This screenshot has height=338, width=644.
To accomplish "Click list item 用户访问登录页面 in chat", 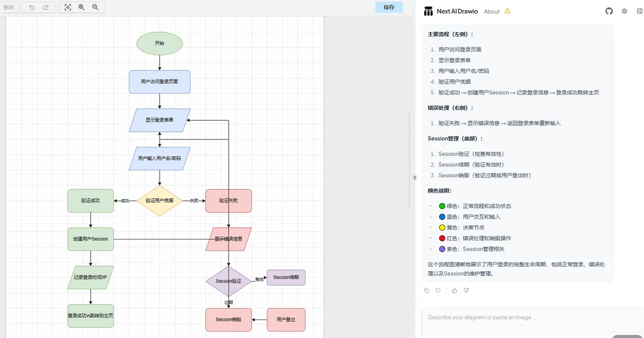I will click(460, 49).
